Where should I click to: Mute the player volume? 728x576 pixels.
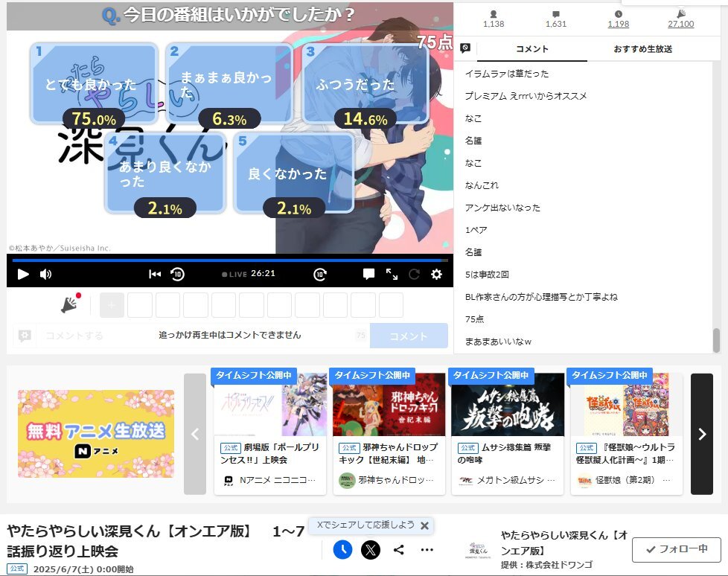coord(45,275)
